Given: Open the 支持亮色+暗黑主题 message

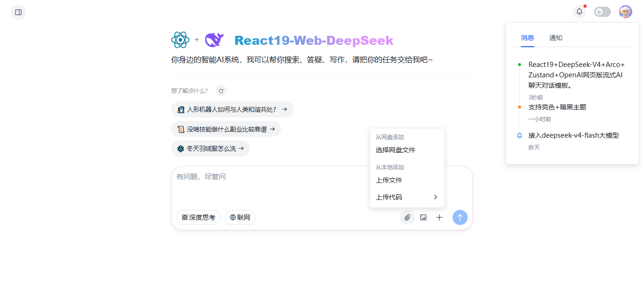Looking at the screenshot, I should tap(557, 107).
